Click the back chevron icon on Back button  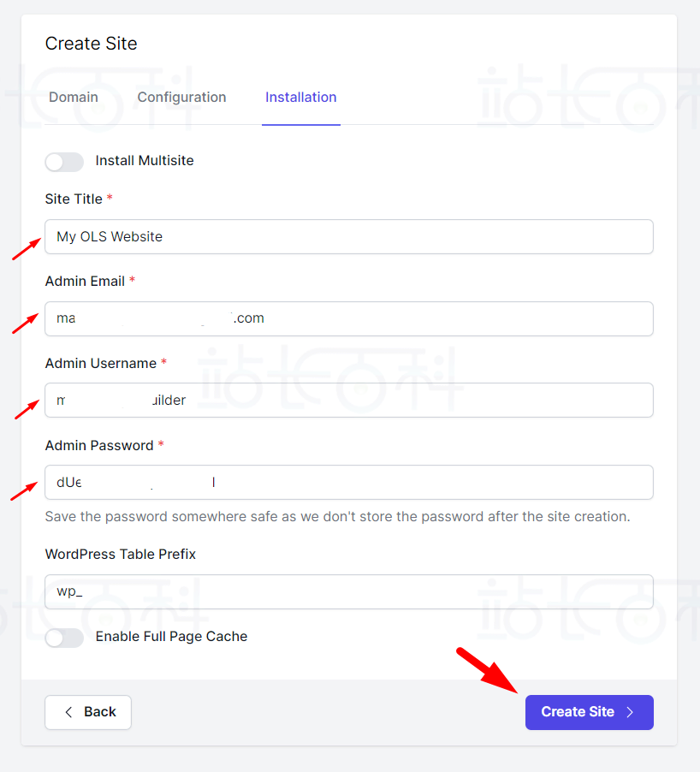68,712
